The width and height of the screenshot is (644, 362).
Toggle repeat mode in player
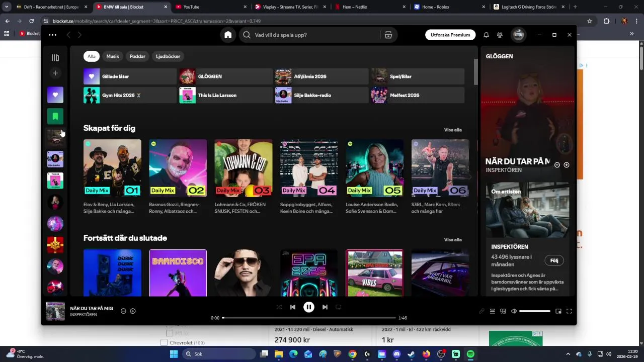click(x=339, y=307)
